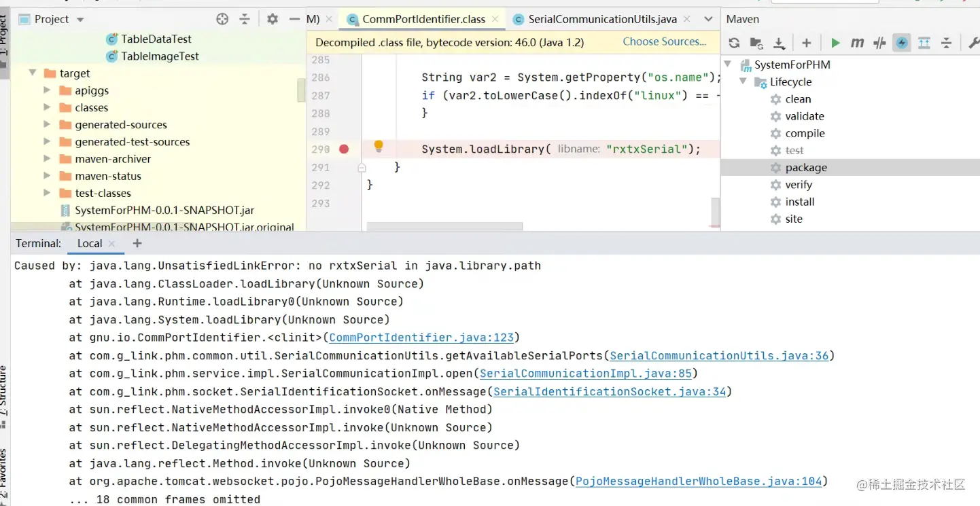This screenshot has height=506, width=980.
Task: Expand the apiggs folder
Action: click(47, 90)
